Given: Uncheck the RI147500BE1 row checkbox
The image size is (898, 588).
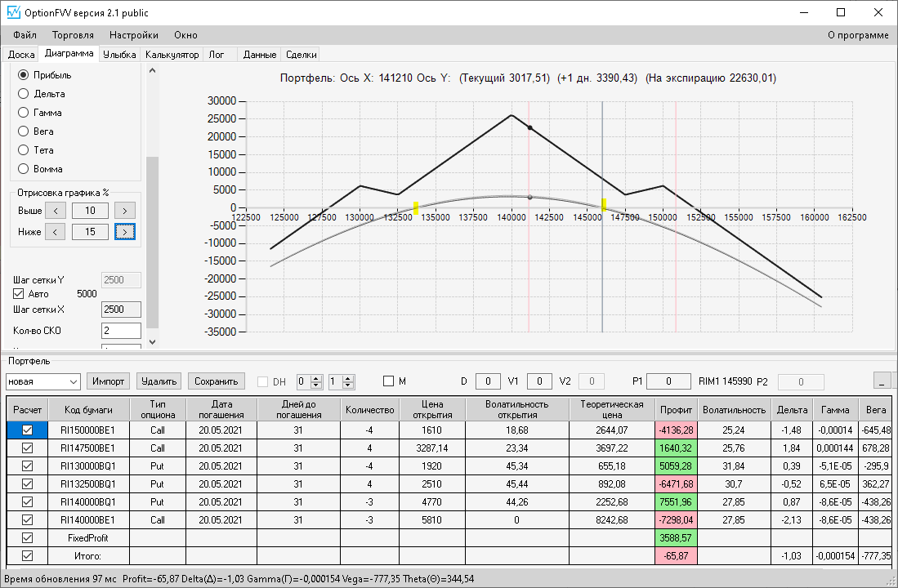Looking at the screenshot, I should (x=27, y=448).
